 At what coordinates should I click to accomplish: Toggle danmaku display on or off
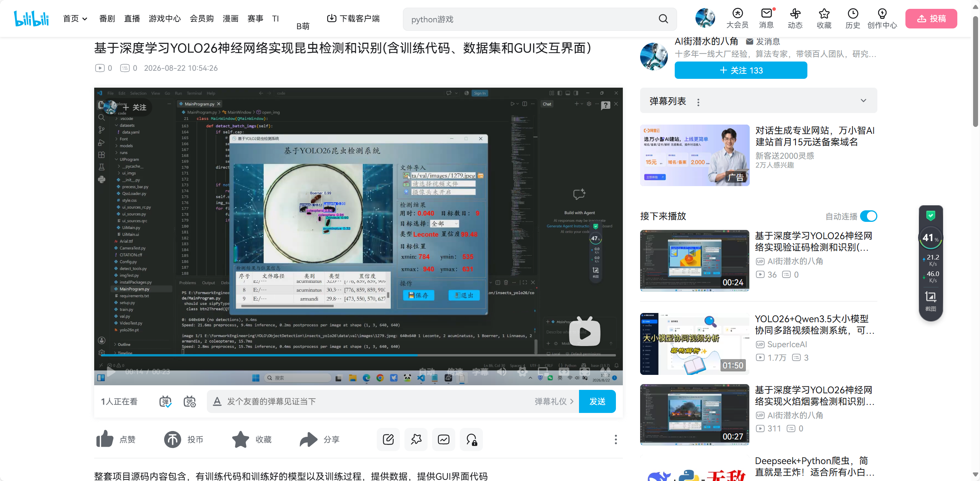pos(165,401)
